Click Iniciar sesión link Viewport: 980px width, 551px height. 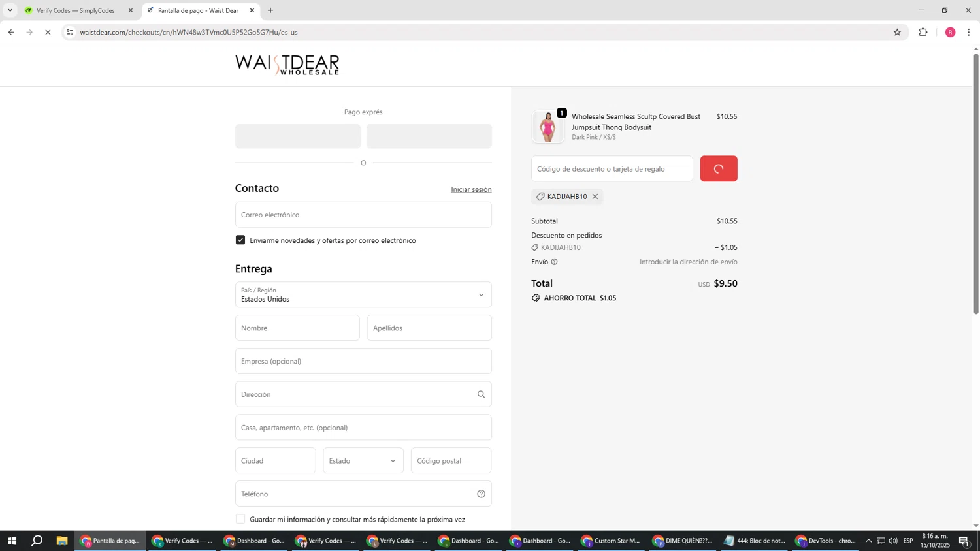point(471,189)
